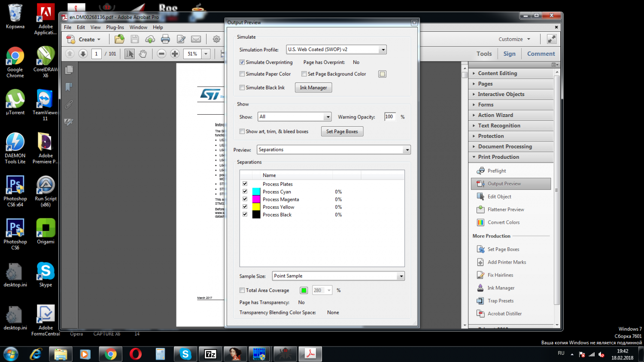Send by email via envelope icon
Screen dimensions: 644x362
pyautogui.click(x=196, y=40)
